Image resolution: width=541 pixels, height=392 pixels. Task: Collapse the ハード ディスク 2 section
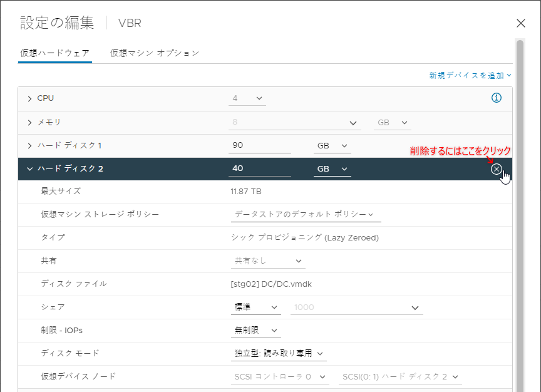click(29, 168)
